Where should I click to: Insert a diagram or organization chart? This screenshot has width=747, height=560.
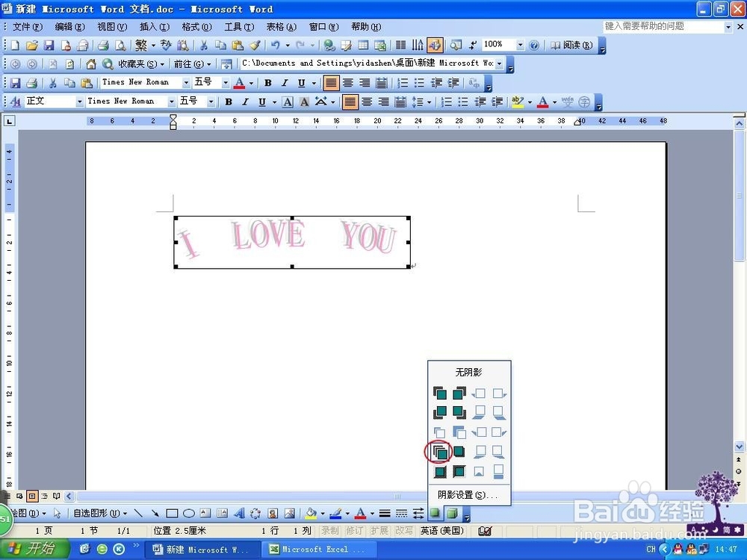coord(255,514)
